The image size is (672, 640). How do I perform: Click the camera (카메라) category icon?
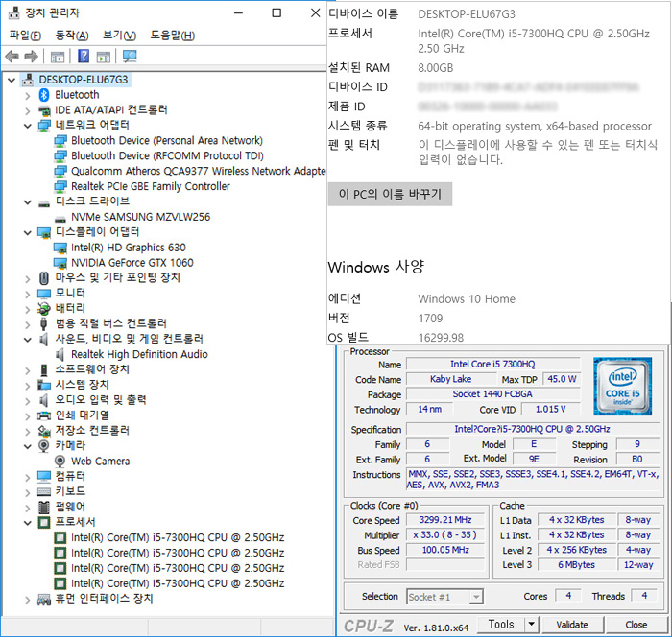(44, 446)
